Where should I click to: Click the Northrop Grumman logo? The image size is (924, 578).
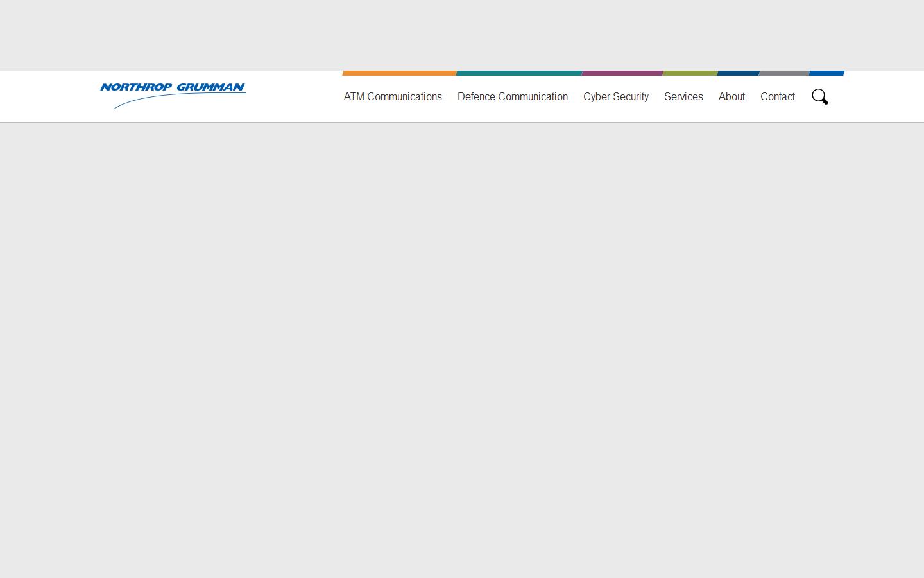click(173, 96)
